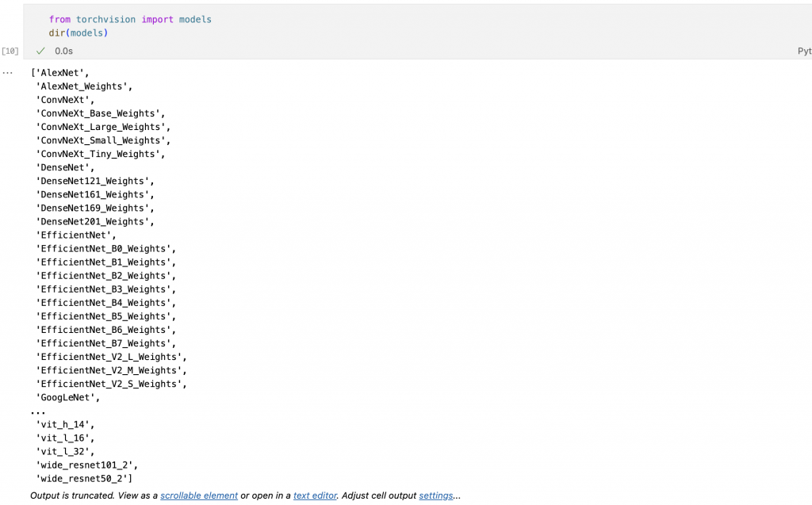Select 'DenseNet201_Weights' line
The height and width of the screenshot is (505, 812).
pos(95,221)
